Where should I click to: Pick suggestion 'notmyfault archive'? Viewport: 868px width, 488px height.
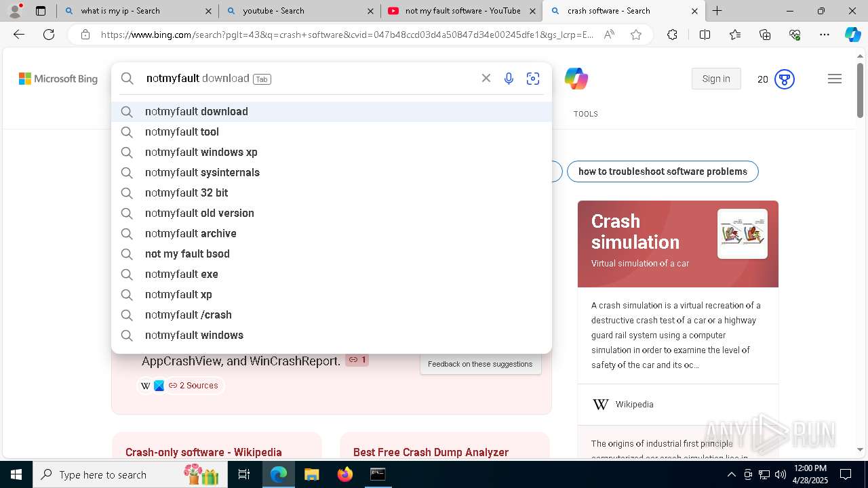coord(332,233)
